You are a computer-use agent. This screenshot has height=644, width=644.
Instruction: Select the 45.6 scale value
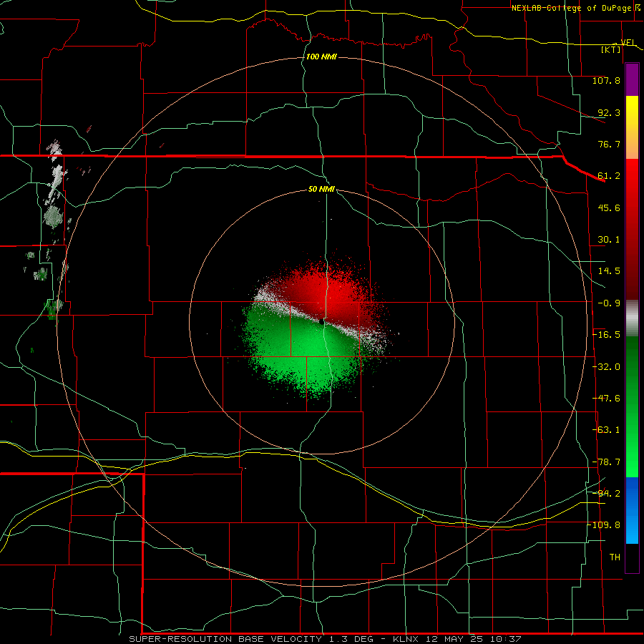[x=609, y=208]
